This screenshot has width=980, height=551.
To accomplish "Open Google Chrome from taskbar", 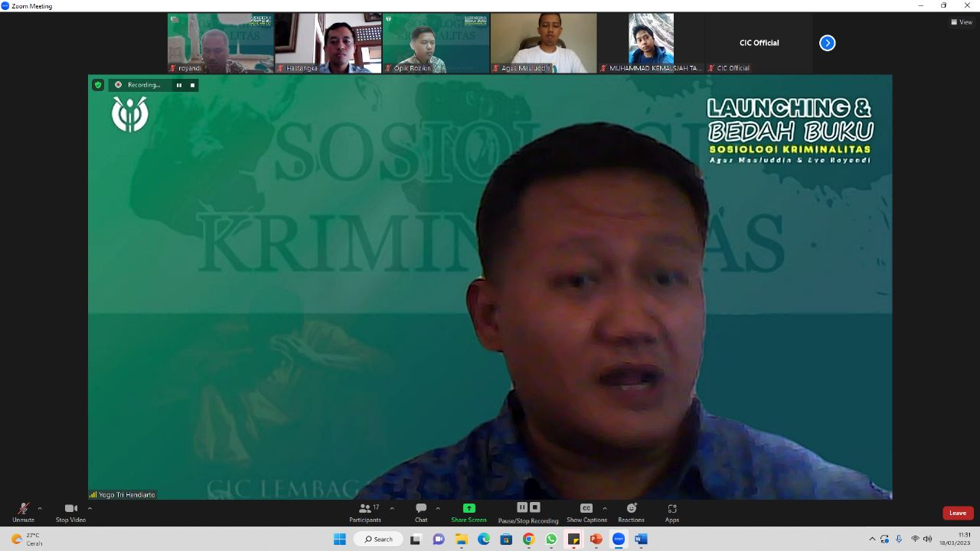I will [x=528, y=539].
